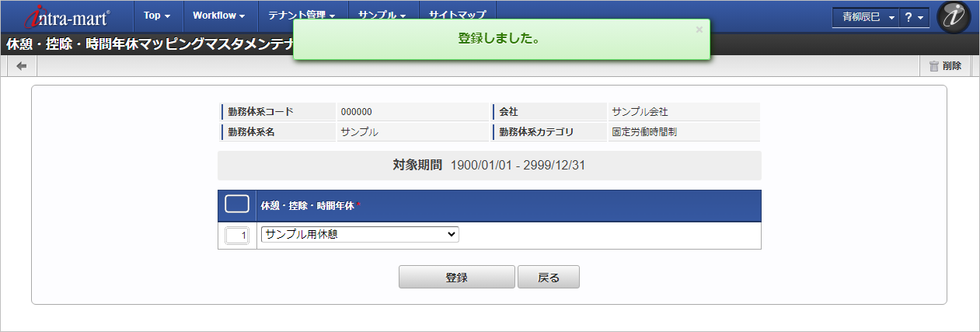Click the row number 1 box
The image size is (980, 332).
click(x=237, y=236)
